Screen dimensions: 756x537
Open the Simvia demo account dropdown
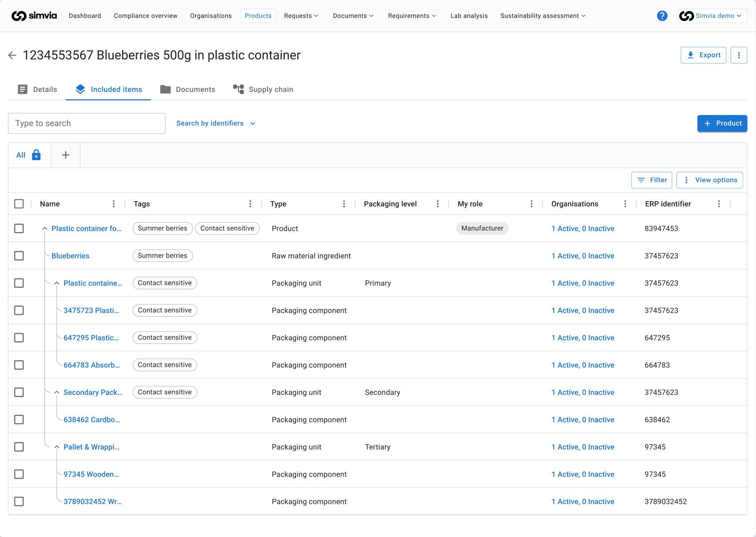click(x=712, y=16)
